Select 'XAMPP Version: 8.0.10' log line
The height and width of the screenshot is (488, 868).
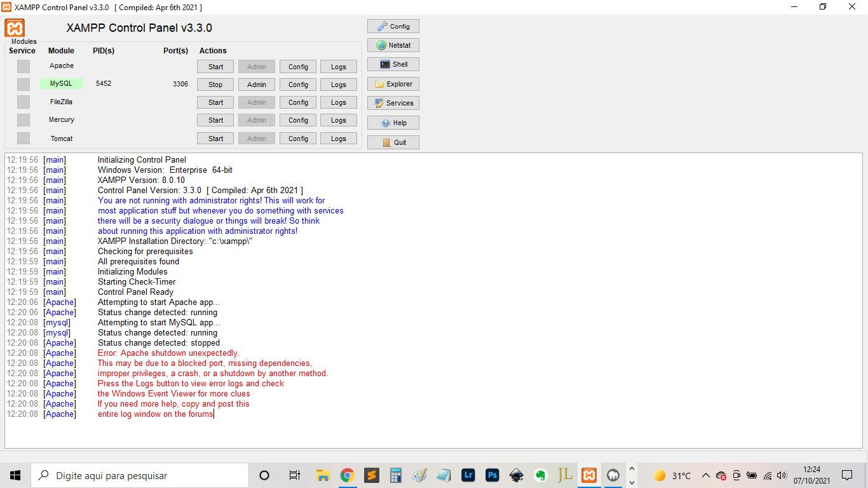click(x=141, y=180)
